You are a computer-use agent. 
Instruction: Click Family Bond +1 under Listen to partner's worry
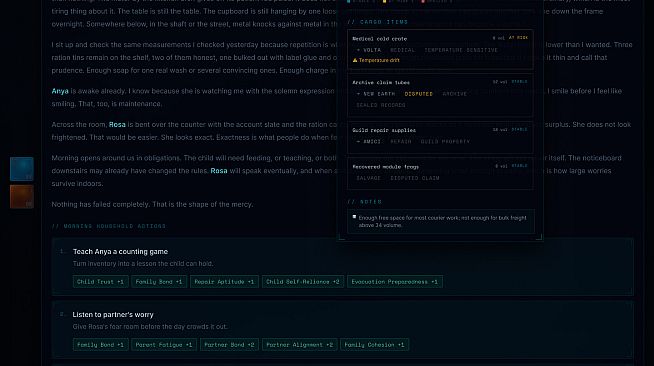pos(101,345)
